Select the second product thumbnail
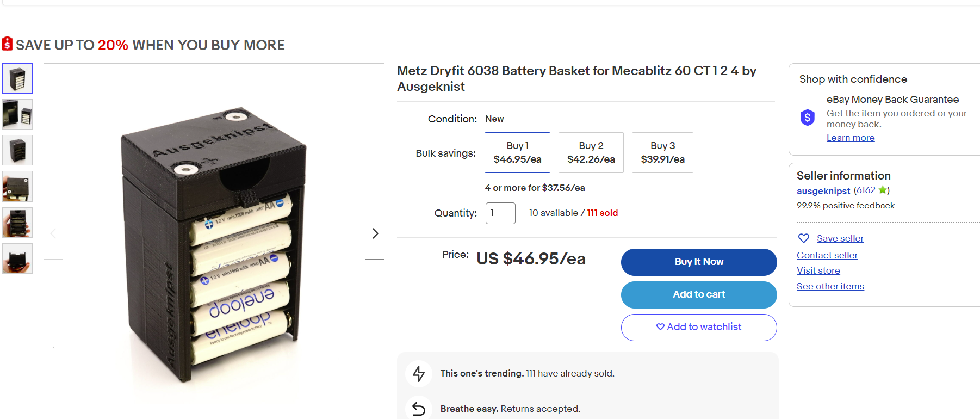Viewport: 980px width, 419px height. pyautogui.click(x=17, y=114)
